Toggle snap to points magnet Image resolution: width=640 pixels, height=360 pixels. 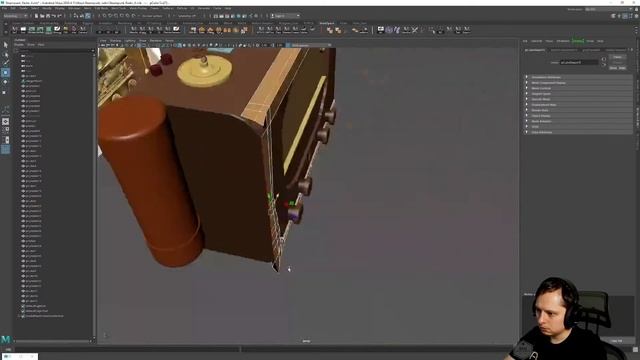[116, 16]
